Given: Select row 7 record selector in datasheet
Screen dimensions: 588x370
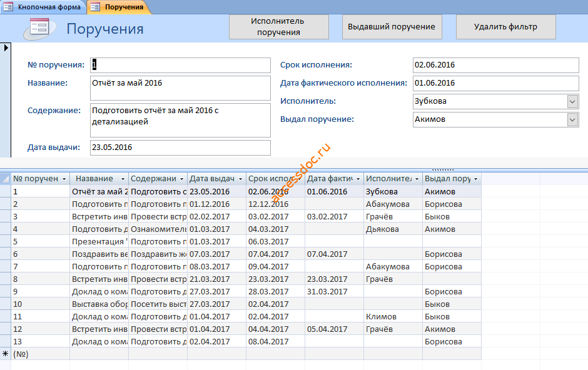Looking at the screenshot, I should pos(5,267).
